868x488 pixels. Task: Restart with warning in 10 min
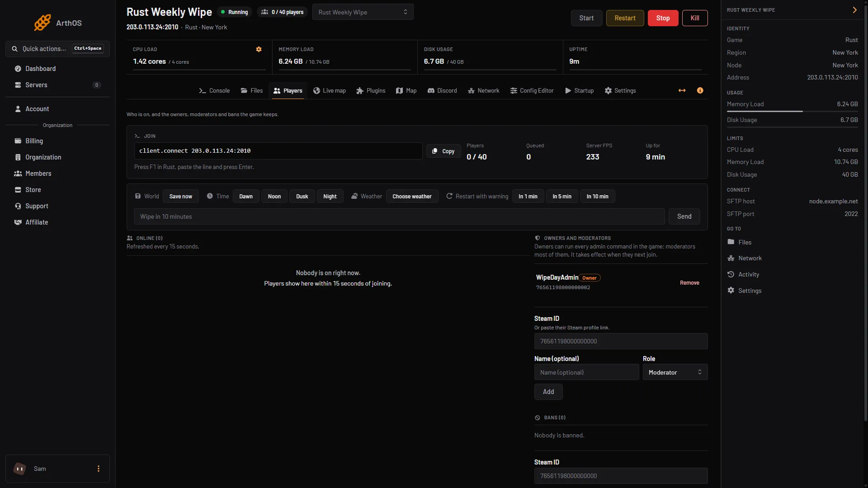click(597, 197)
